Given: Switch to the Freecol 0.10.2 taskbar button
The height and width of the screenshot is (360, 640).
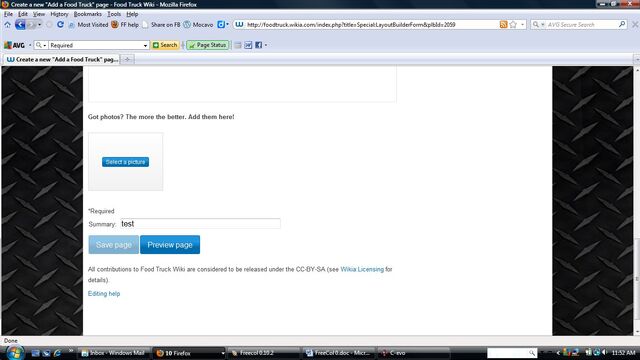Looking at the screenshot, I should coord(263,353).
